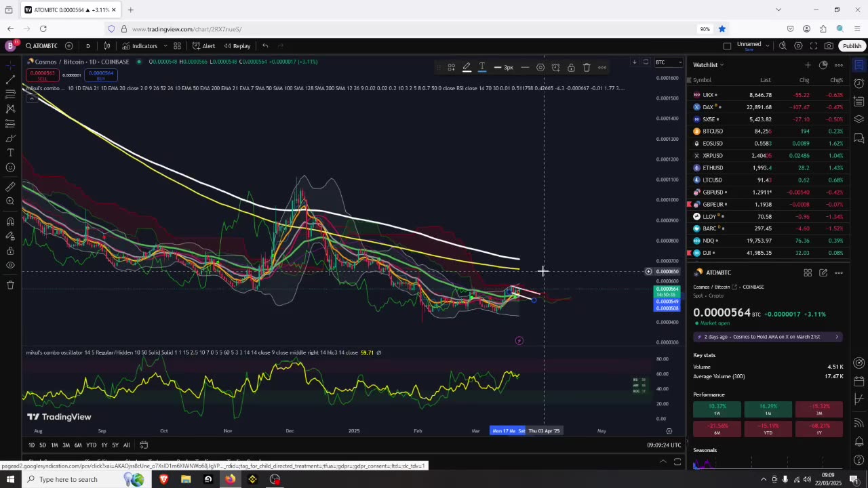Open Brave from the Windows taskbar
This screenshot has height=488, width=868.
pos(163,479)
